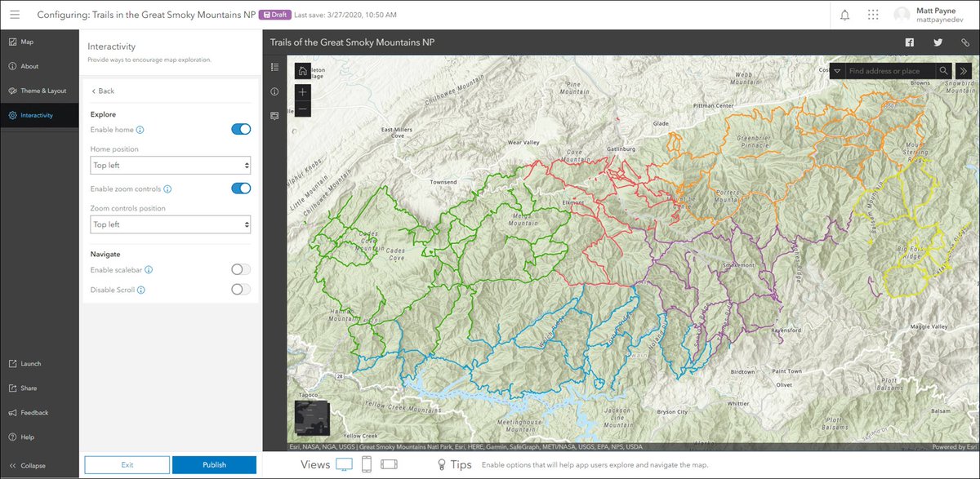Switch to landscape mobile view preview
Viewport: 980px width, 479px height.
click(x=389, y=464)
